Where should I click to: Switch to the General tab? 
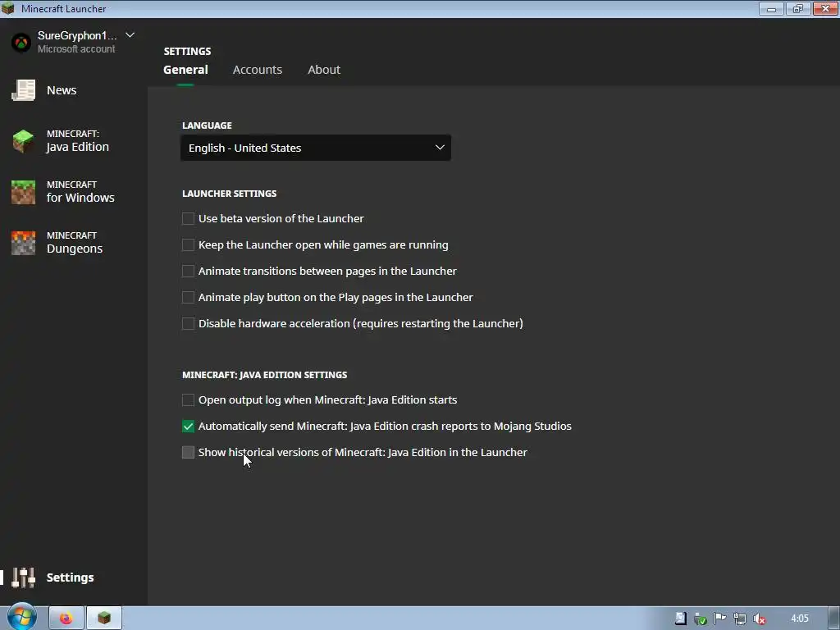click(x=185, y=70)
